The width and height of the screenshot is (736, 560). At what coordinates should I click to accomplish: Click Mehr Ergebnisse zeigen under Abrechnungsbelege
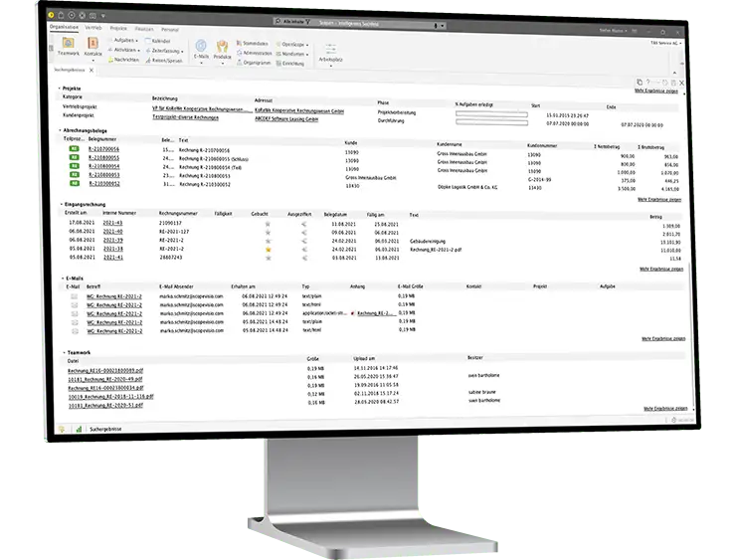pyautogui.click(x=659, y=200)
